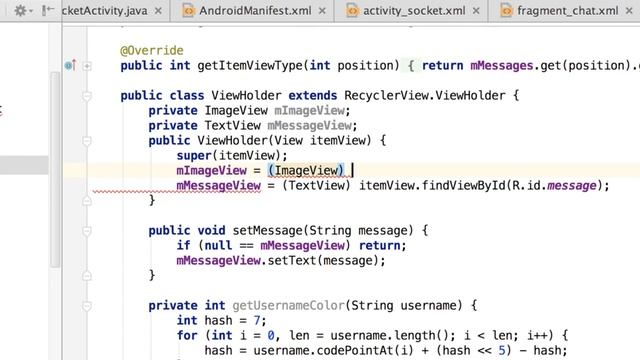Click the super(itemView) call
Image resolution: width=640 pixels, height=360 pixels.
(232, 156)
